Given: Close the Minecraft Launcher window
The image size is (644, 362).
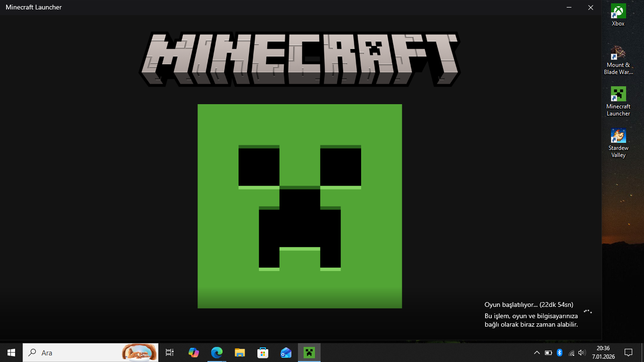Looking at the screenshot, I should (591, 7).
